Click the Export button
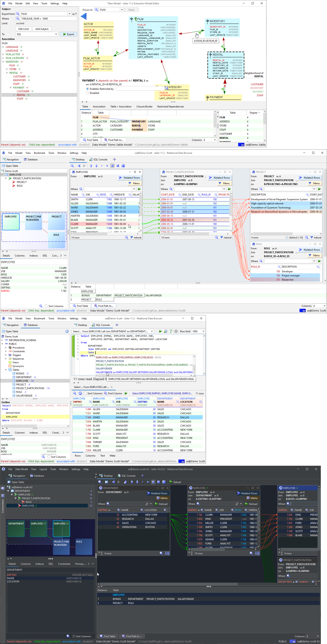The image size is (327, 644). [x=69, y=34]
